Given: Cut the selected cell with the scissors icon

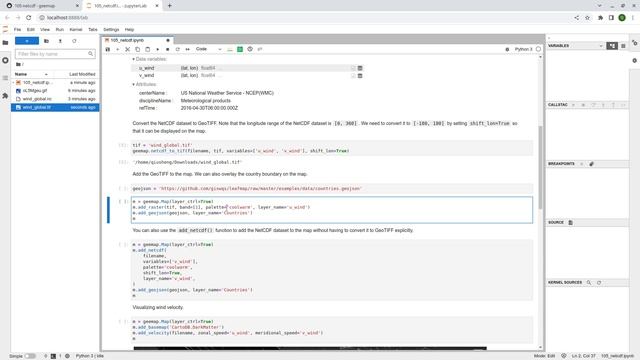Looking at the screenshot, I should [x=127, y=49].
